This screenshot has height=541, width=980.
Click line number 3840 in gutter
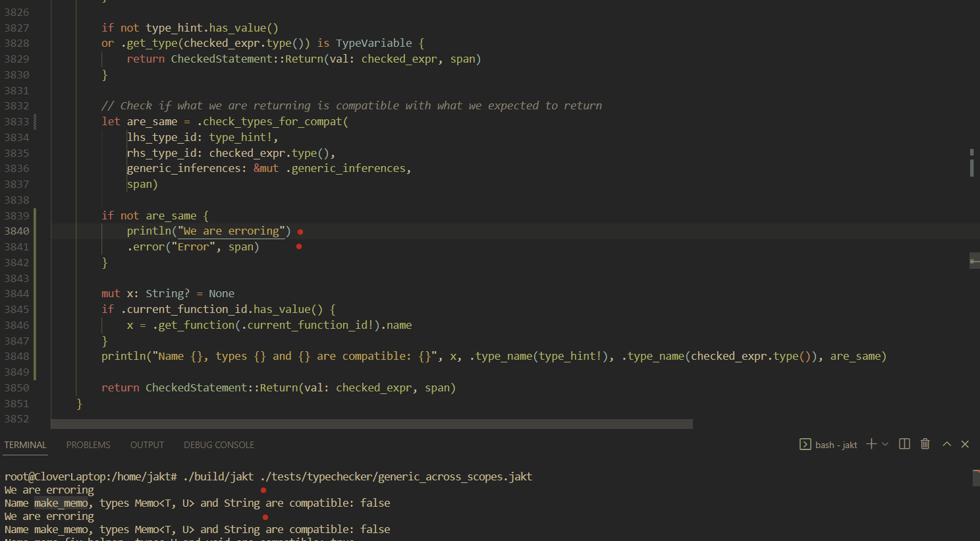(16, 231)
